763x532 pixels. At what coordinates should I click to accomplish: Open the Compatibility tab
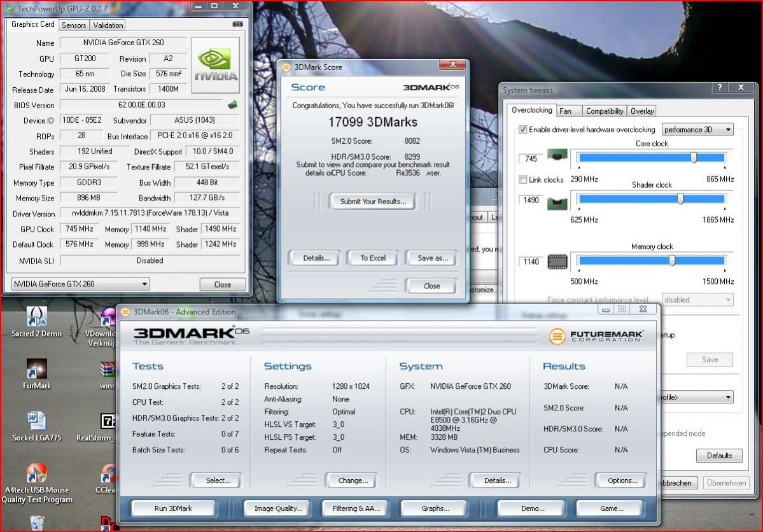pyautogui.click(x=605, y=111)
